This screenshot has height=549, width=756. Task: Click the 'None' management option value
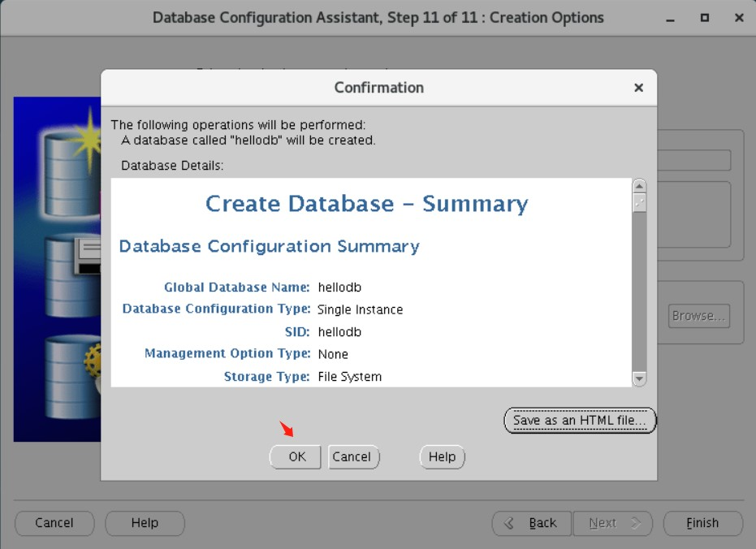(333, 354)
